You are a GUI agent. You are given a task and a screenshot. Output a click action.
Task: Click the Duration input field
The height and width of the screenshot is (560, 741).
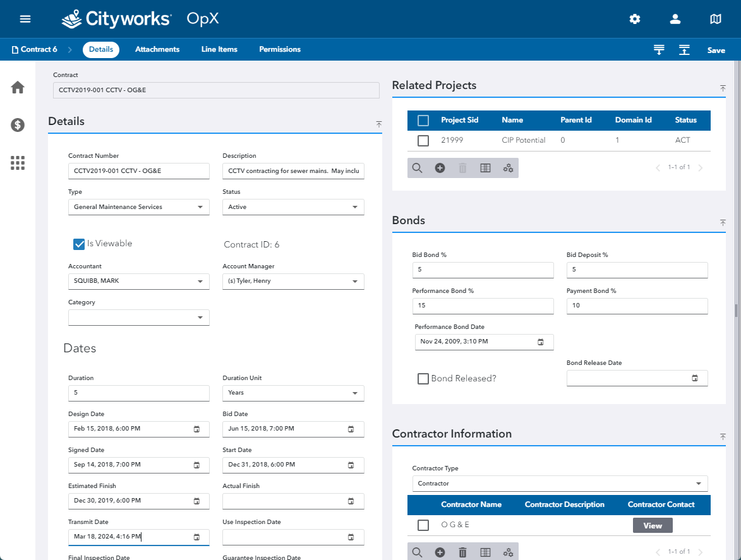[x=138, y=393]
